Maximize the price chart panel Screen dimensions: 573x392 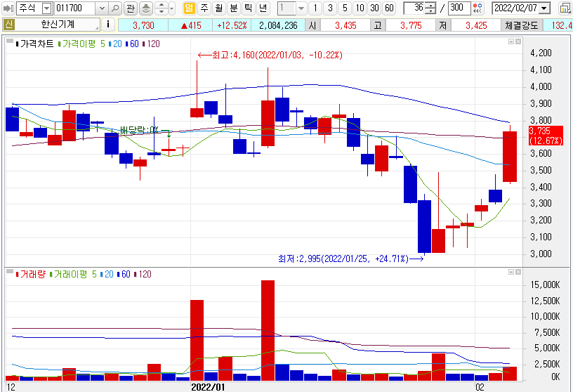(511, 41)
